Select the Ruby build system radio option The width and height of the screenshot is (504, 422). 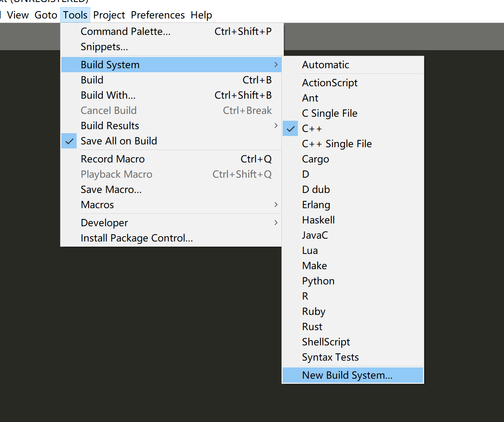(313, 311)
